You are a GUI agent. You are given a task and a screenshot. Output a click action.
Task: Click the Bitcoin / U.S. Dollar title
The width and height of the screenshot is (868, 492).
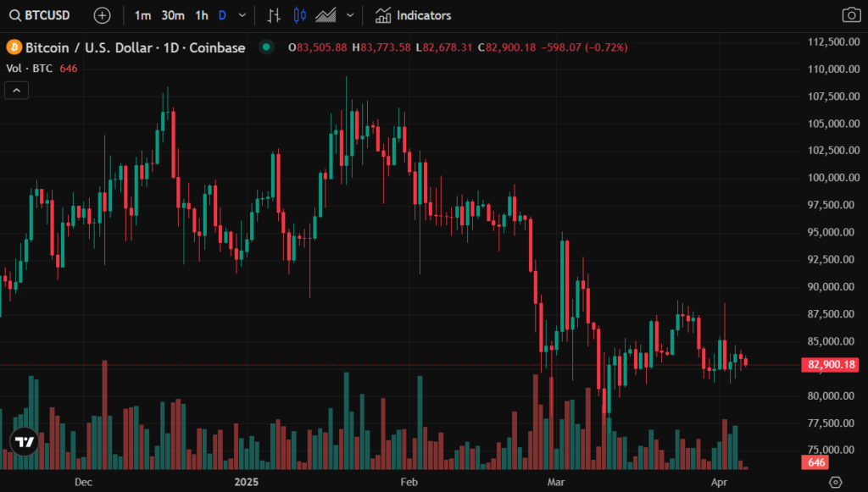point(136,47)
